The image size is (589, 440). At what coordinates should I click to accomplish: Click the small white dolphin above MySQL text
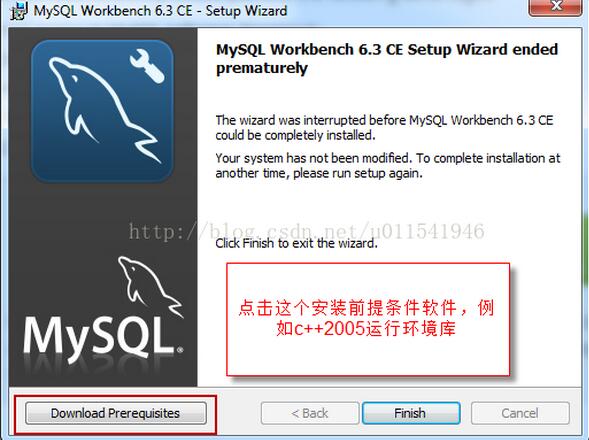tap(150, 286)
